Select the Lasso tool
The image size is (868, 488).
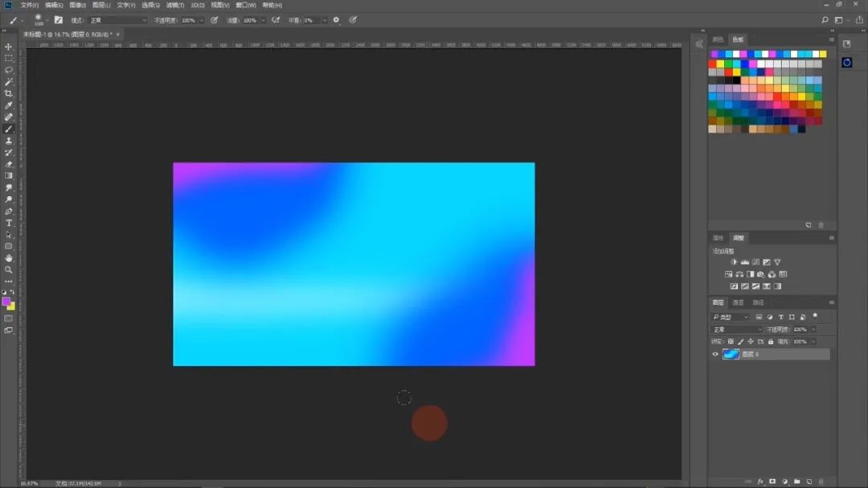coord(8,70)
